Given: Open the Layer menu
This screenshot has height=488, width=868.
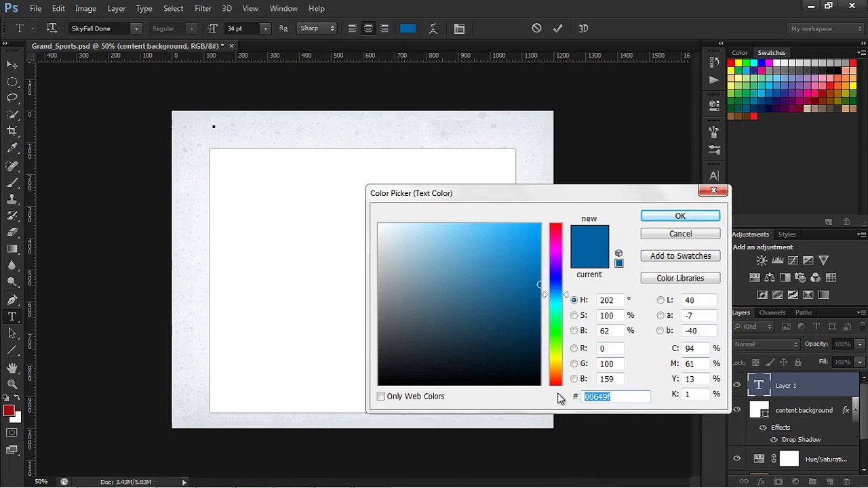Looking at the screenshot, I should tap(116, 8).
